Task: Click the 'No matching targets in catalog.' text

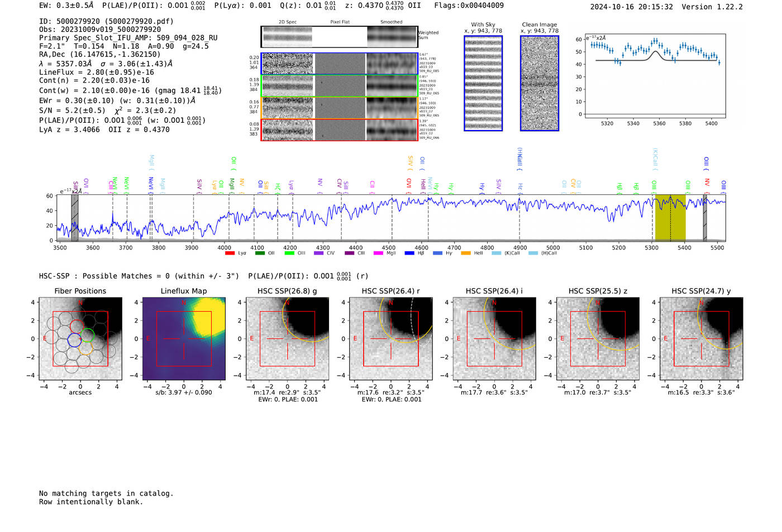Action: pos(106,493)
